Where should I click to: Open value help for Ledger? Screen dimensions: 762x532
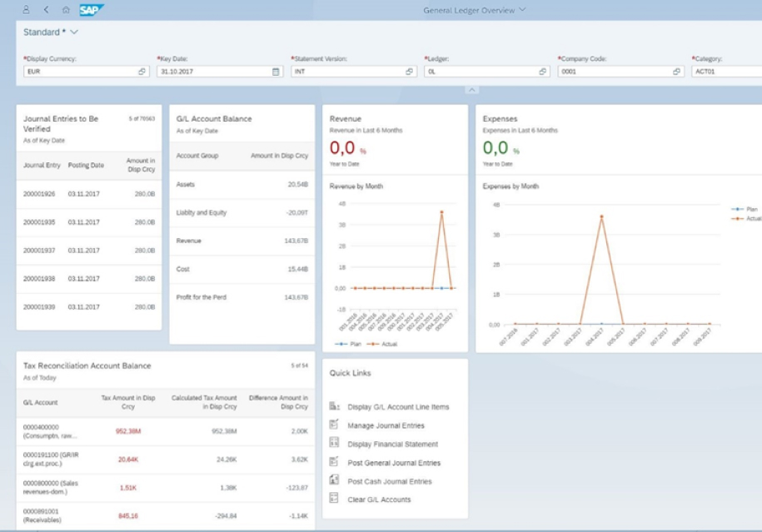tap(542, 72)
